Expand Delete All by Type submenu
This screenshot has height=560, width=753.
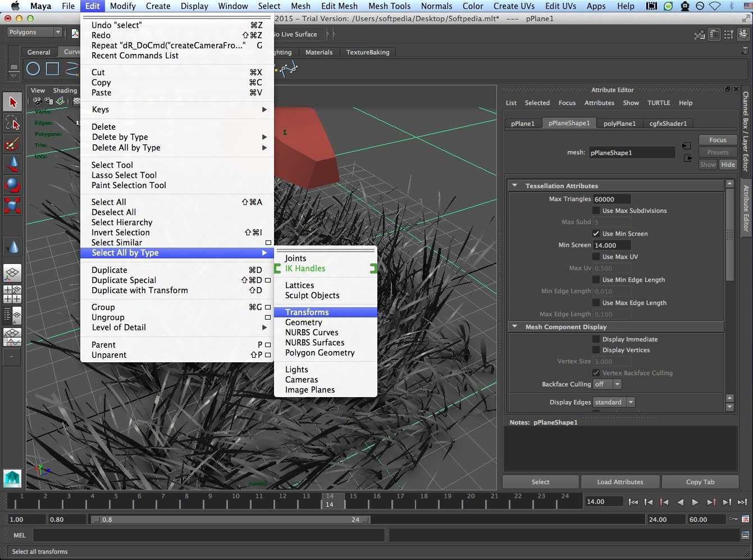pyautogui.click(x=177, y=148)
